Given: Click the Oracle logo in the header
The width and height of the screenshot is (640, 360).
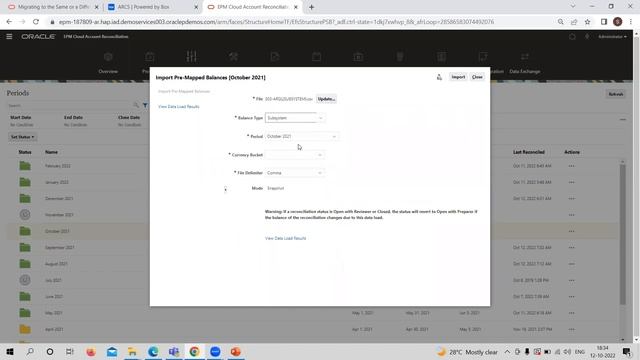Looking at the screenshot, I should (x=38, y=36).
